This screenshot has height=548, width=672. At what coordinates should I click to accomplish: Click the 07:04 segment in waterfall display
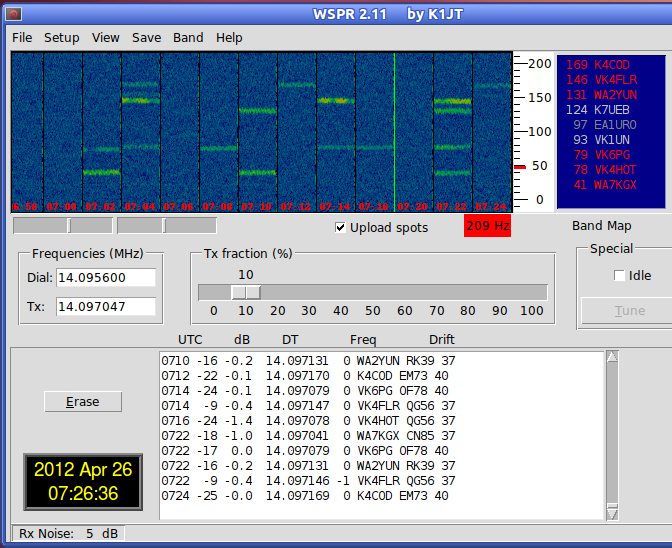click(141, 132)
